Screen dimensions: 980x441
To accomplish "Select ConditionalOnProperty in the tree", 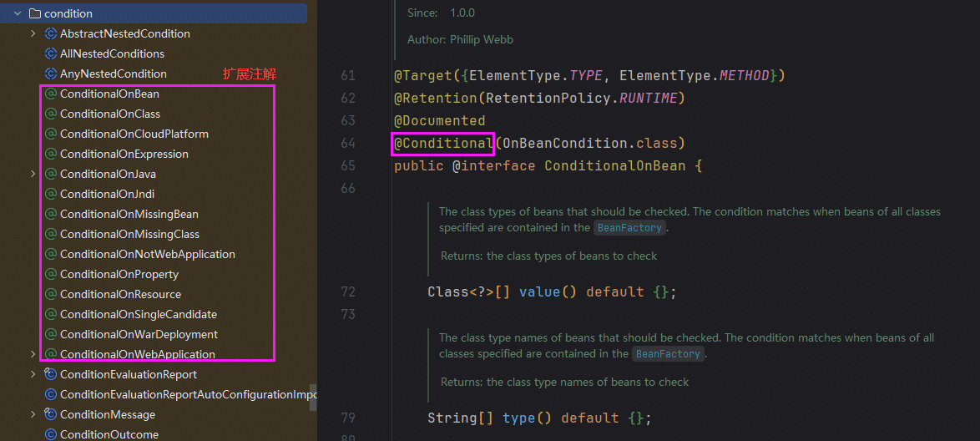I will [x=119, y=274].
